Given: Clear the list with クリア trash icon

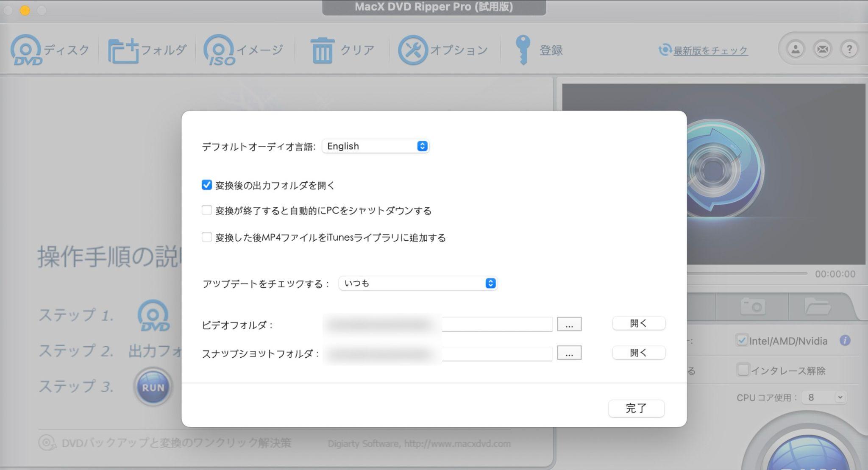Looking at the screenshot, I should click(x=322, y=50).
